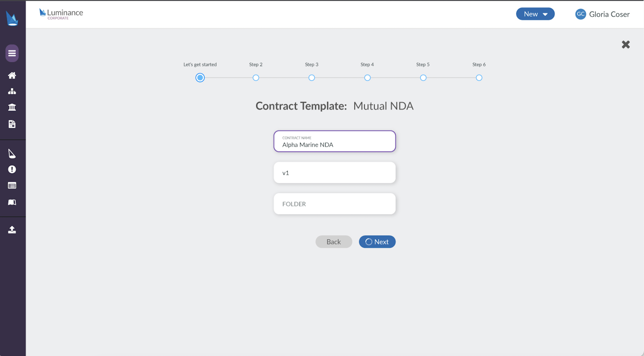Open the exclamation alert icon

click(x=12, y=169)
